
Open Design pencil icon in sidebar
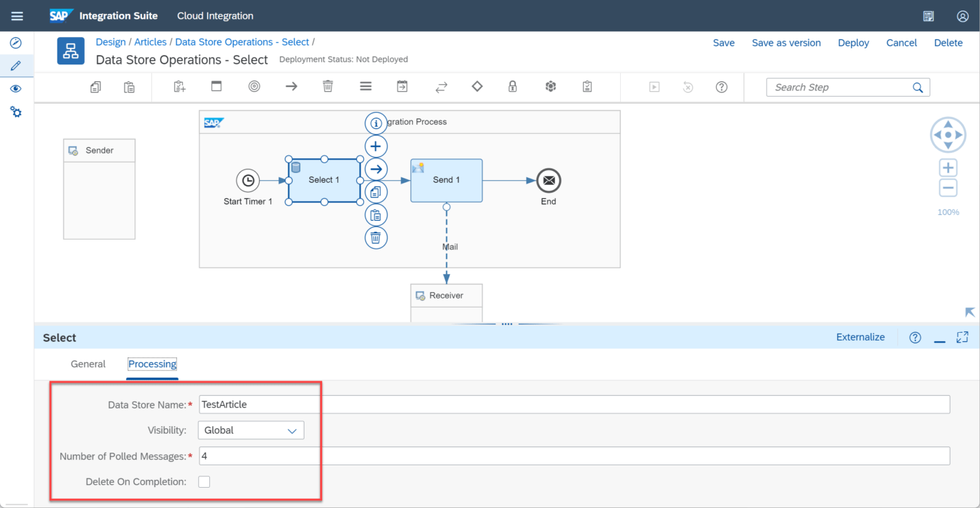coord(15,66)
